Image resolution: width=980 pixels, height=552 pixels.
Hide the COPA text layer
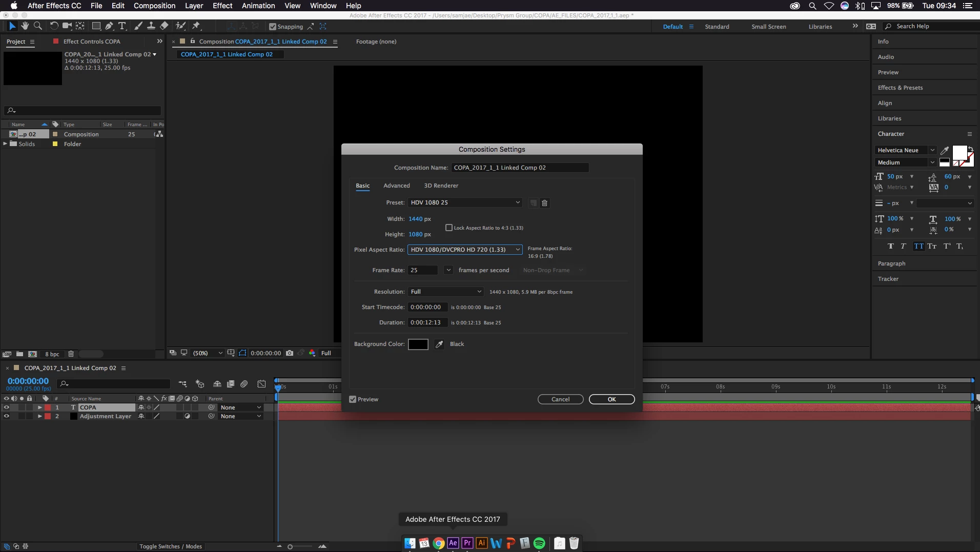click(x=7, y=407)
